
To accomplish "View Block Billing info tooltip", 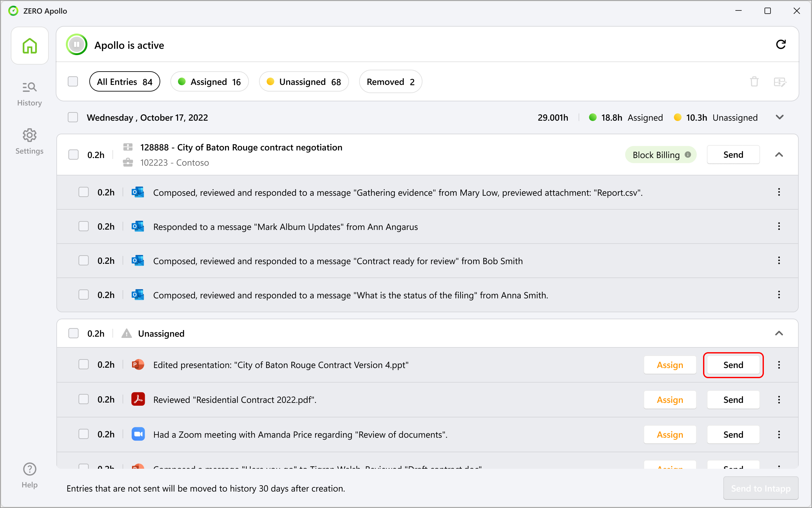I will click(x=688, y=155).
